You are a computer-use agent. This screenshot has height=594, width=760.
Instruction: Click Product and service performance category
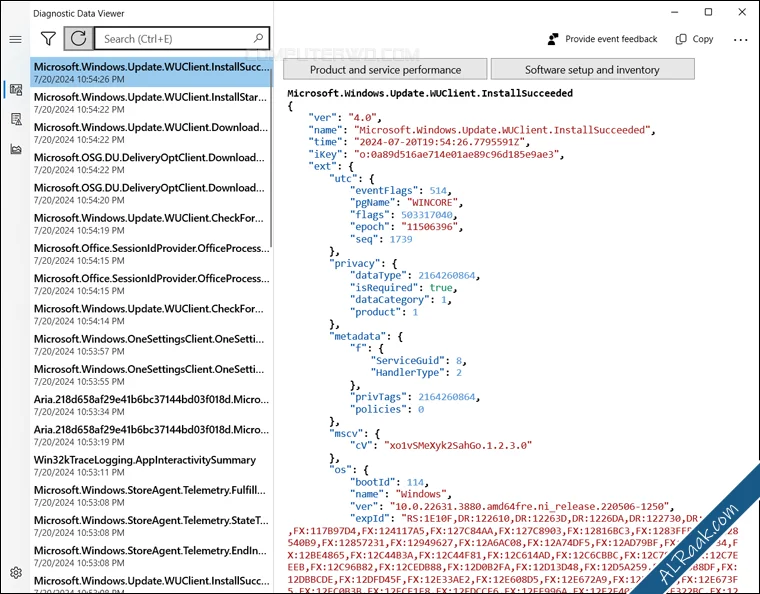point(385,69)
